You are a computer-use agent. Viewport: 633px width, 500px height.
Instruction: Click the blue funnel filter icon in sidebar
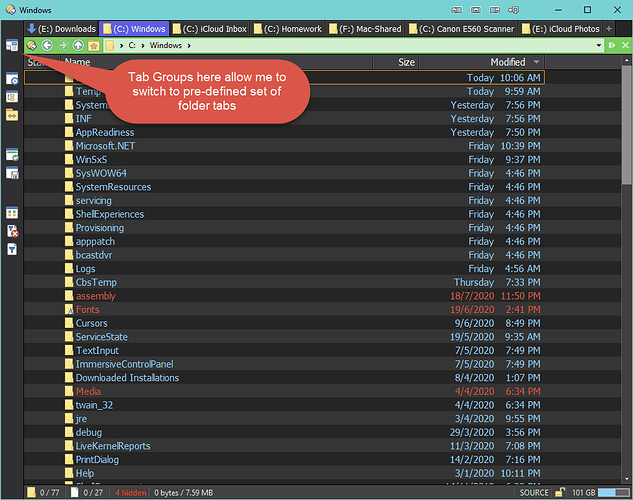coord(12,249)
